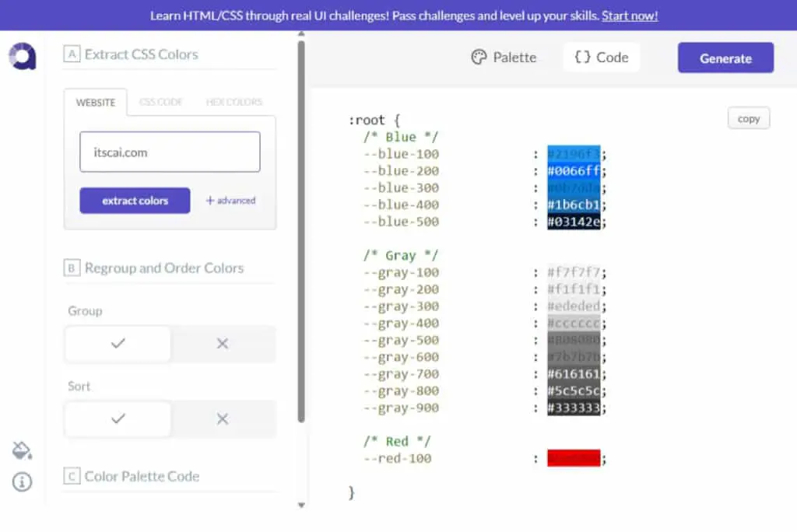Click the paint bucket icon in sidebar
This screenshot has height=532, width=797.
[22, 450]
